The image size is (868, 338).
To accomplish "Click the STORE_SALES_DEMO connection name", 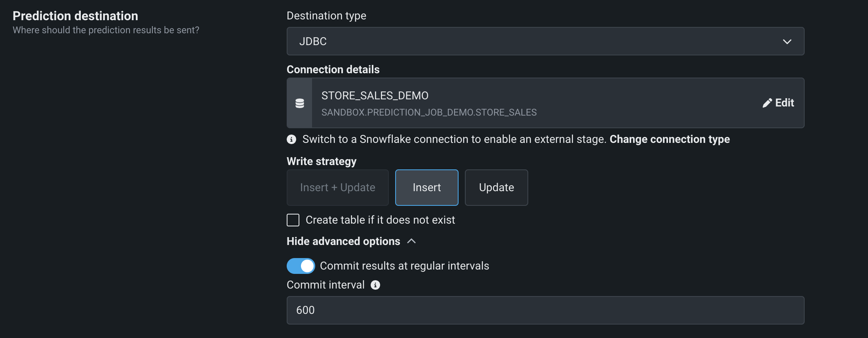I will 375,95.
